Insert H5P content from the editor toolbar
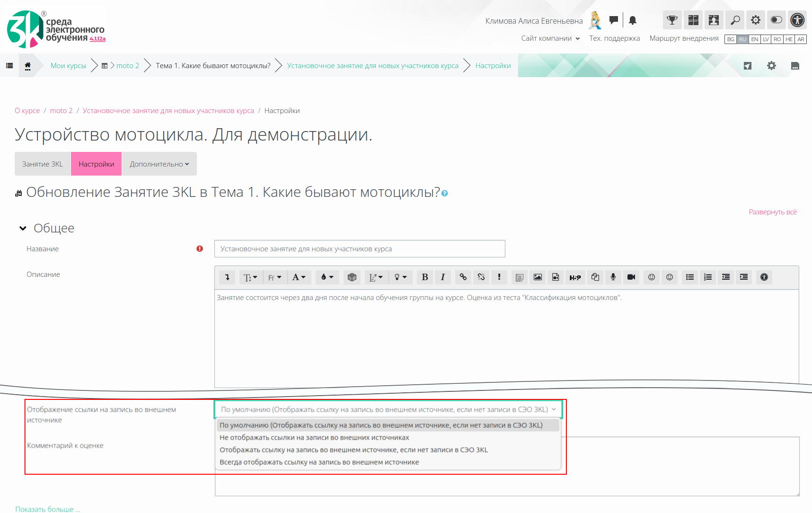Screen dimensions: 812x513 pyautogui.click(x=575, y=277)
